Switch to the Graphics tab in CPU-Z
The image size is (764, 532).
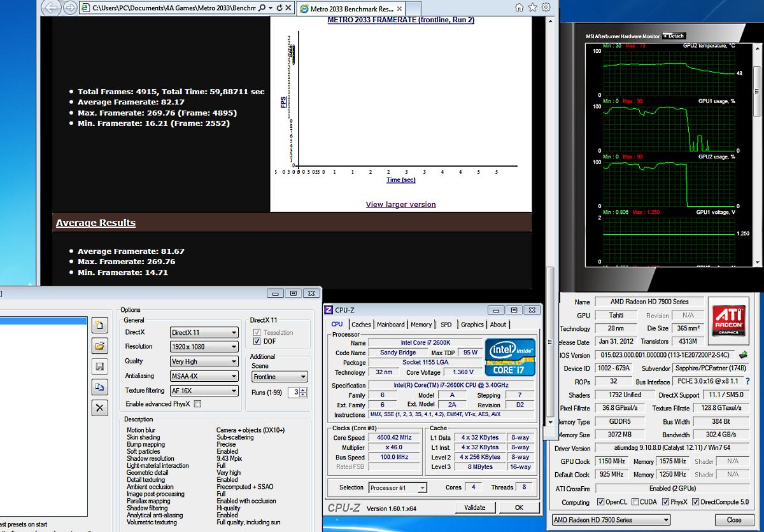coord(472,325)
